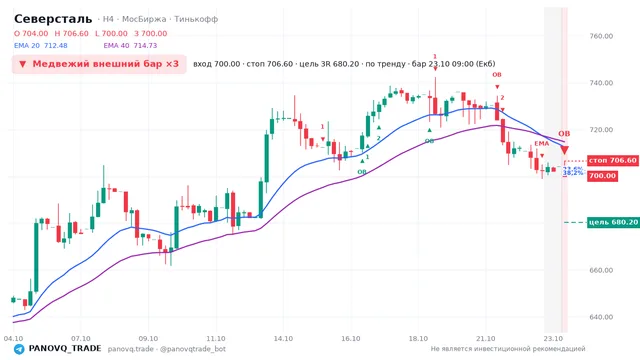Open the panovq.trade link

(x=131, y=349)
